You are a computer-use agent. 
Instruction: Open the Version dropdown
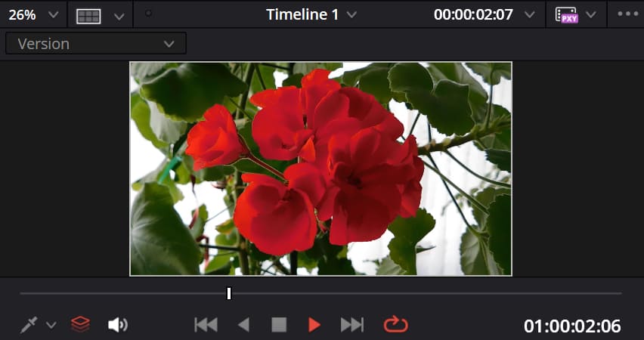pyautogui.click(x=96, y=44)
